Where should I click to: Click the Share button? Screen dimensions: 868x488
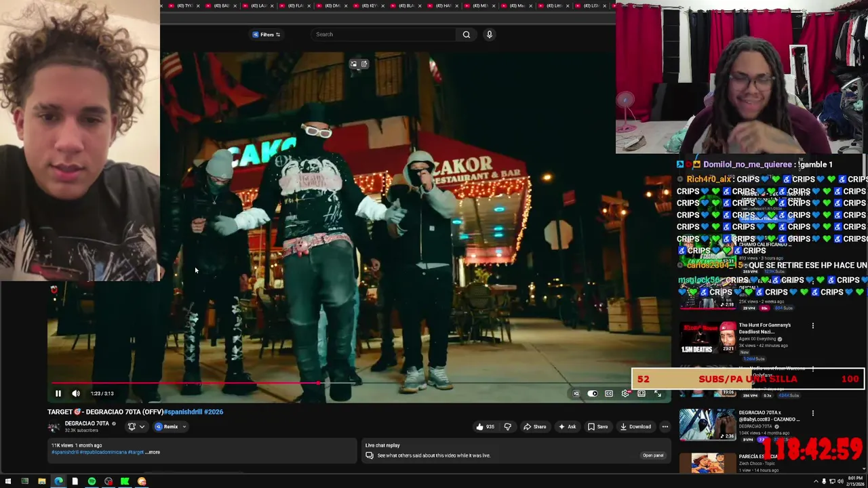[535, 426]
